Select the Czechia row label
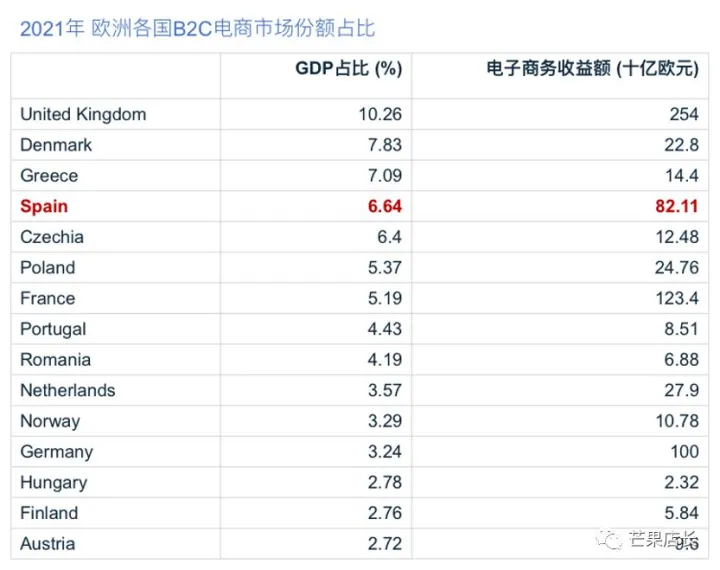The width and height of the screenshot is (720, 570). (x=52, y=237)
